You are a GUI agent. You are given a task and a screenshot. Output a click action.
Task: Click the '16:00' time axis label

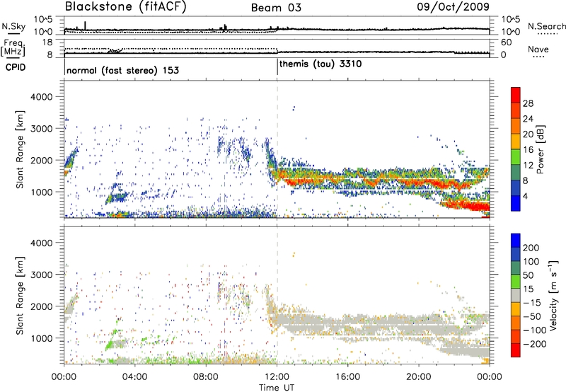pyautogui.click(x=347, y=376)
